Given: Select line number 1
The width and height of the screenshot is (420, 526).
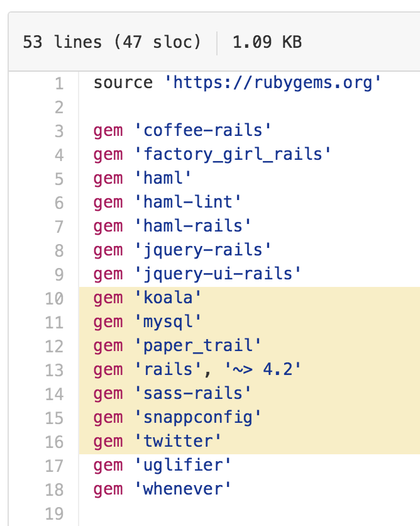Looking at the screenshot, I should [x=59, y=84].
